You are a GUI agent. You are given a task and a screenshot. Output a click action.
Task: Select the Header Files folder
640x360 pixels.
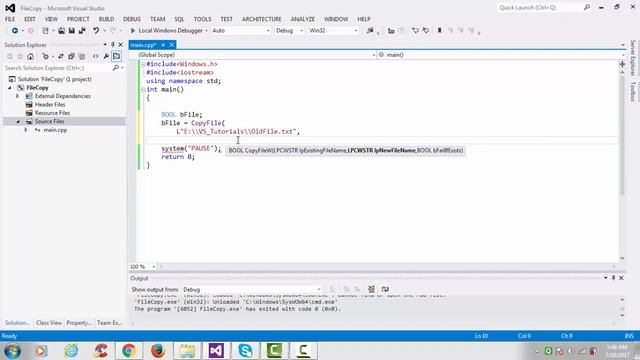[50, 104]
